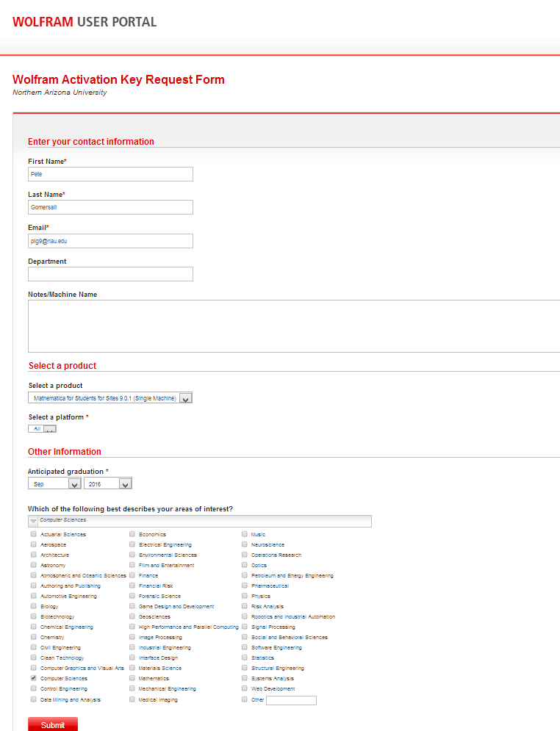Tick the Control Engineering checkbox
This screenshot has height=731, width=560.
(x=34, y=688)
